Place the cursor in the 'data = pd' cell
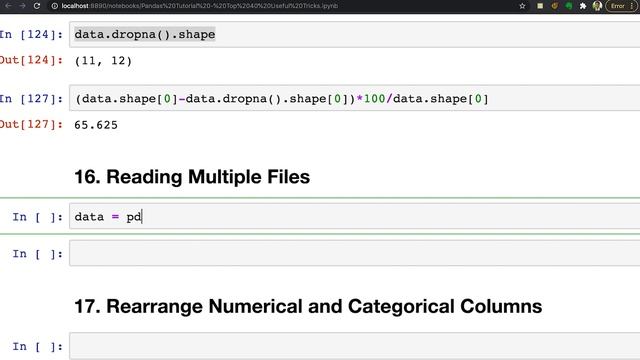This screenshot has width=640, height=360. tap(354, 216)
